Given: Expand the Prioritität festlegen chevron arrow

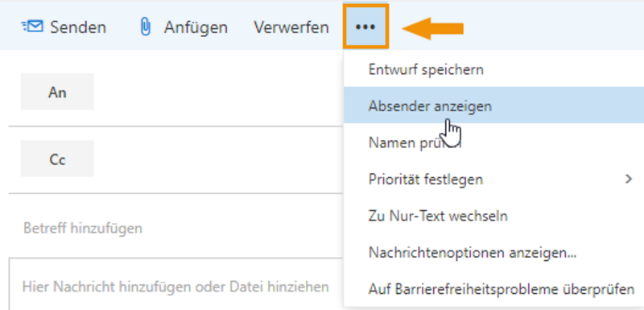Looking at the screenshot, I should click(629, 179).
